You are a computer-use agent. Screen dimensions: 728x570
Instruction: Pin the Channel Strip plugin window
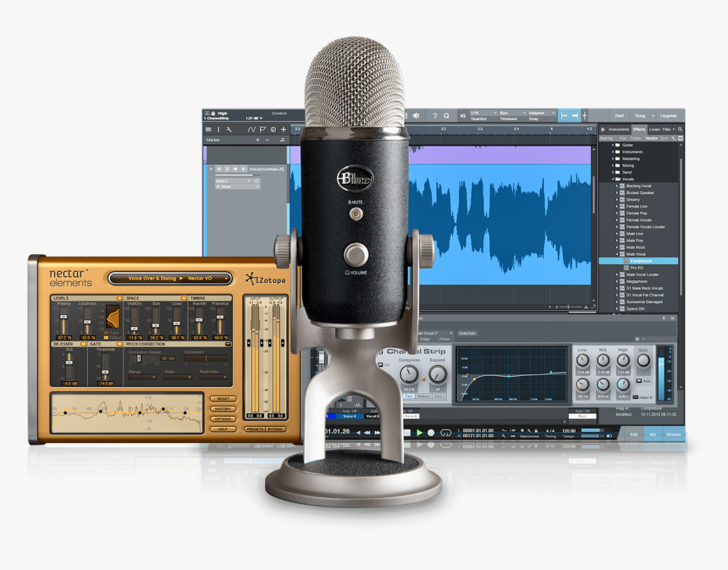(x=664, y=318)
